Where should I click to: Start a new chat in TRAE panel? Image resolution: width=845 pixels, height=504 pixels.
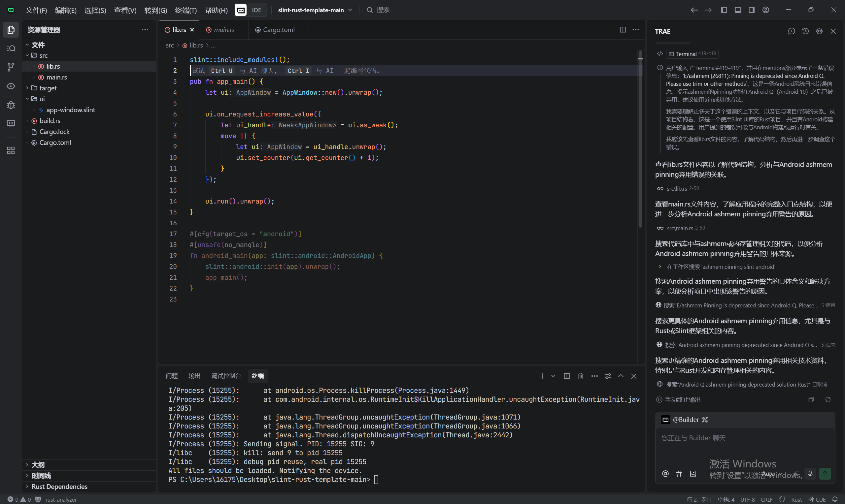(x=791, y=31)
